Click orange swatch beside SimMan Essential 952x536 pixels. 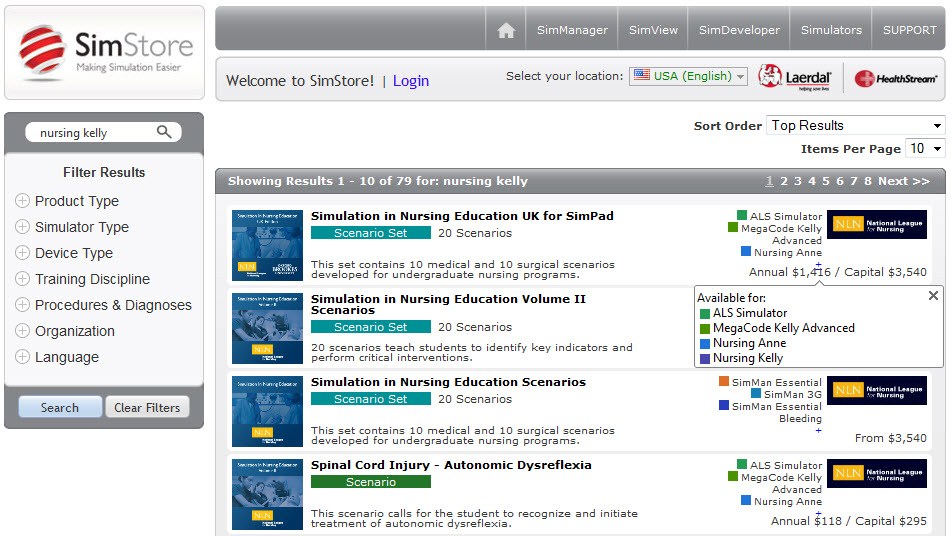coord(724,381)
